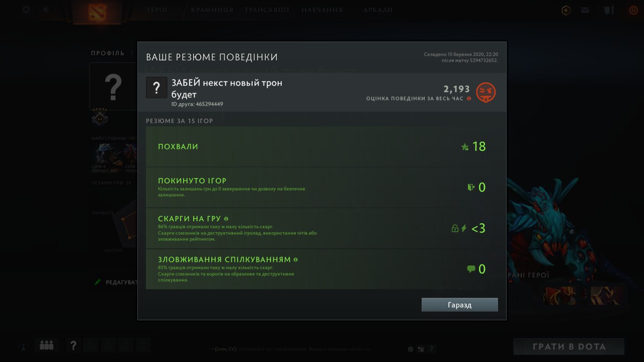Viewport: 644px width, 362px height.
Task: Click info icon next to Скарги на гру
Action: 226,219
